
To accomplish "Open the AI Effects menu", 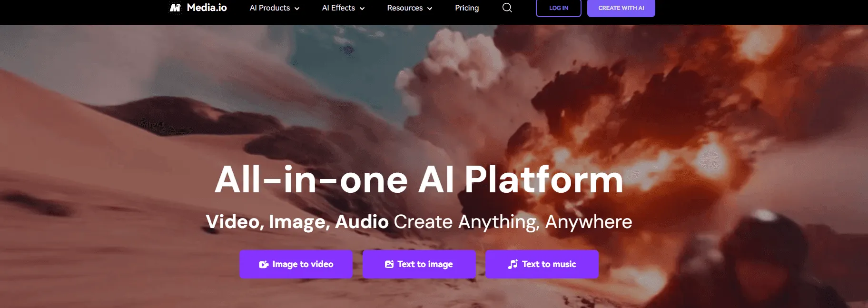I will coord(343,8).
